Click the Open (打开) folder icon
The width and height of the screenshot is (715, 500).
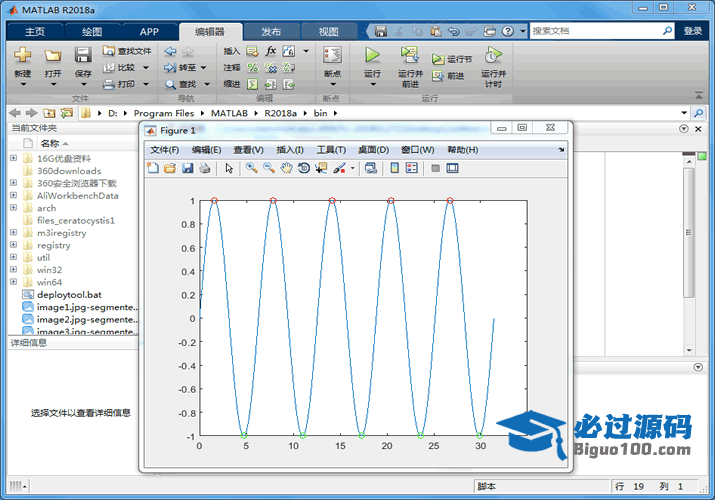click(x=53, y=56)
